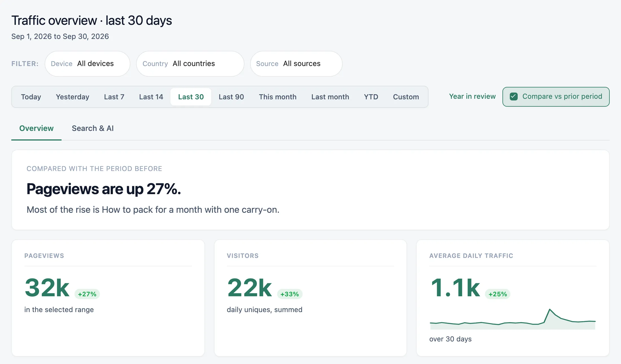The image size is (621, 364).
Task: Click the average daily traffic sparkline chart
Action: coord(513,319)
